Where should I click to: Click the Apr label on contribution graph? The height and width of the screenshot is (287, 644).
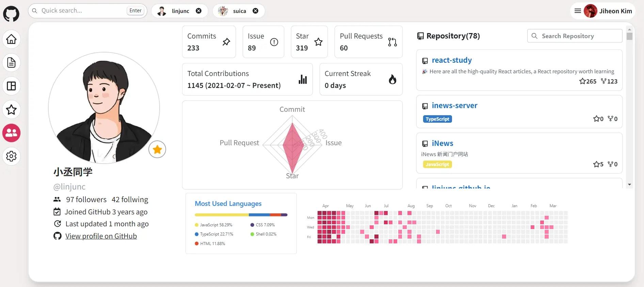point(325,206)
